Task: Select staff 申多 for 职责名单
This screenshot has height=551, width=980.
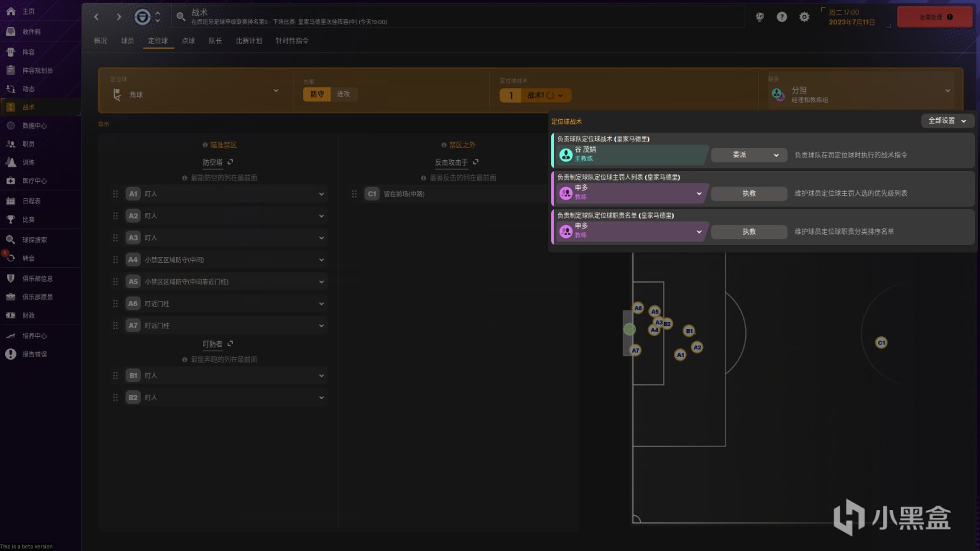Action: pyautogui.click(x=631, y=231)
